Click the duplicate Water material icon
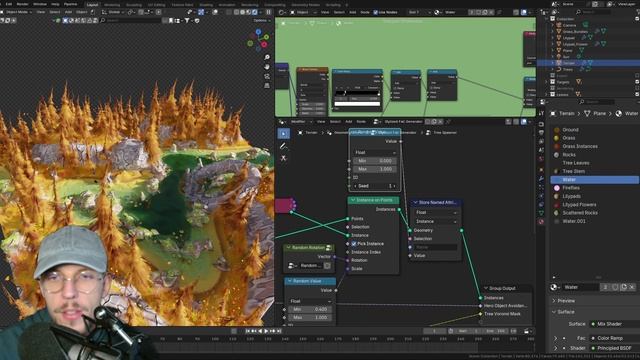Screen dimensions: 640x360 [623, 287]
